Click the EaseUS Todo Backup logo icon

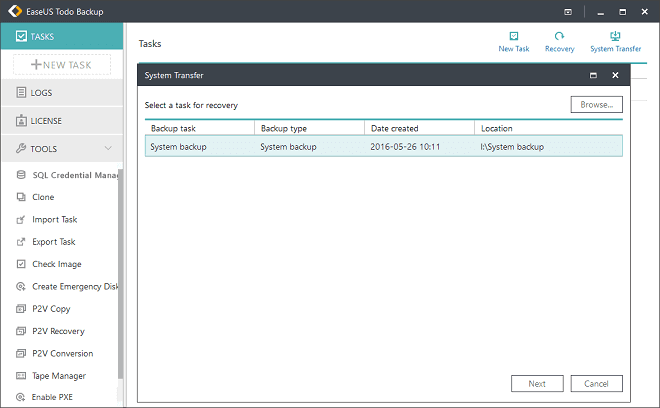point(15,11)
